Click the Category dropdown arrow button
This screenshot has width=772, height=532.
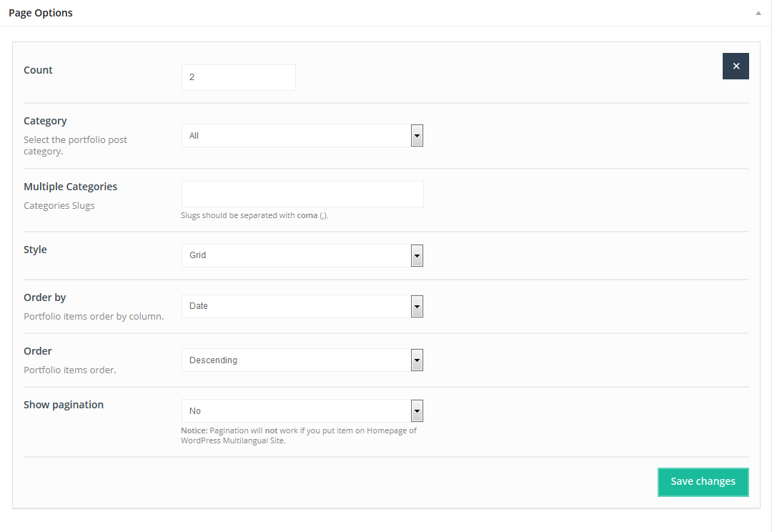coord(417,136)
